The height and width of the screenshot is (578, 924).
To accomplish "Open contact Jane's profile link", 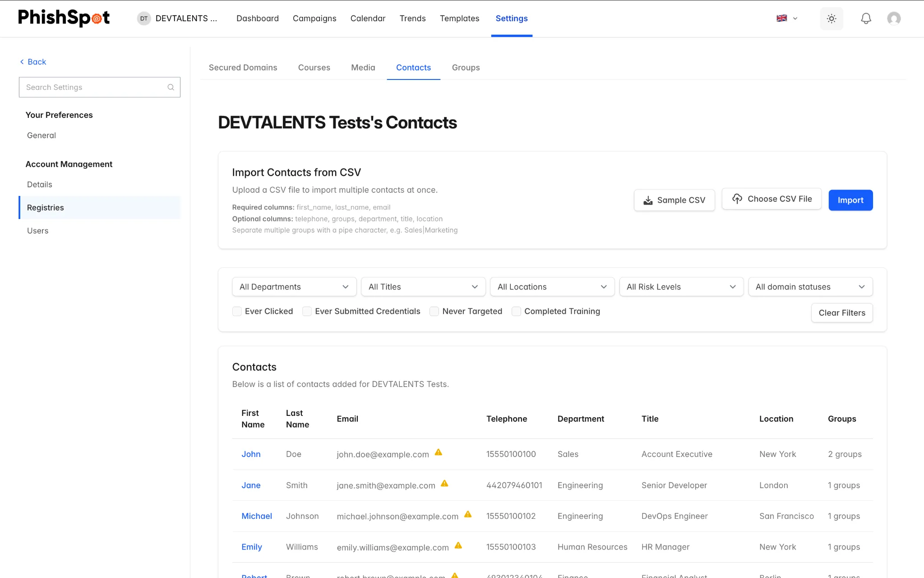I will pos(251,485).
